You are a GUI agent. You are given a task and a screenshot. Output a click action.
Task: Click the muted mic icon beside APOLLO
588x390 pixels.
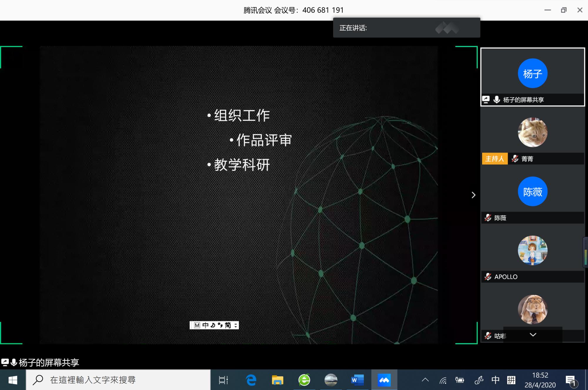[488, 277]
